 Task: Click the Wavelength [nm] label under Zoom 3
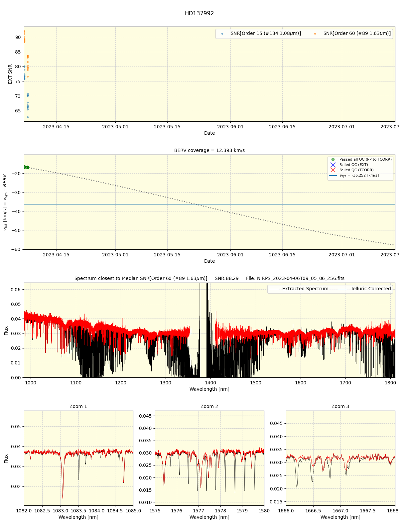[340, 517]
